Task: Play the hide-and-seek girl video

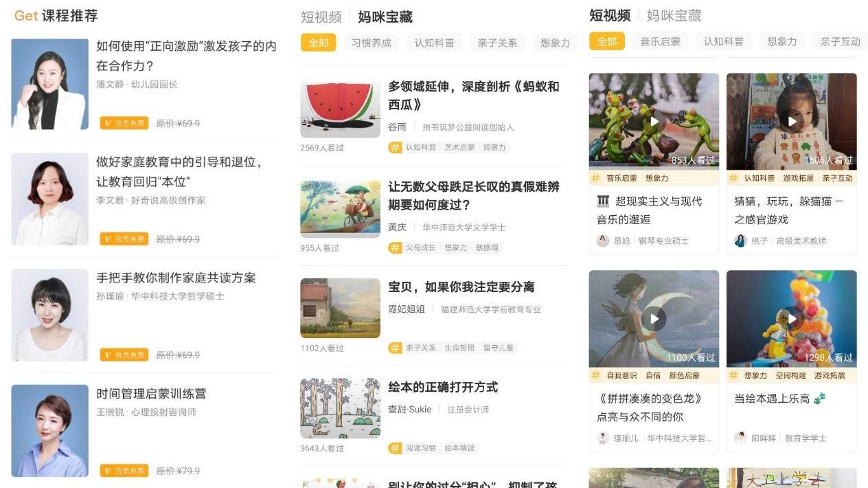Action: click(792, 122)
